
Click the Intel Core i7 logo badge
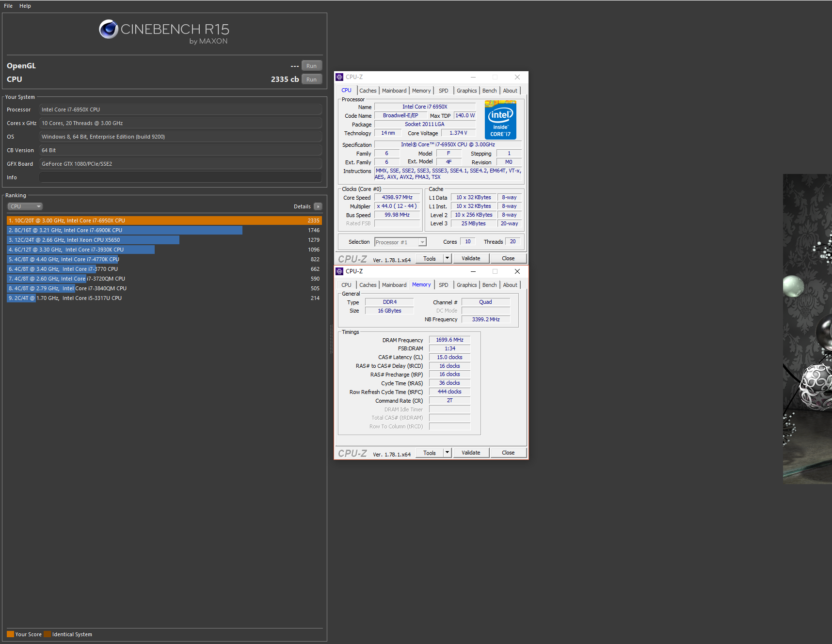(500, 120)
